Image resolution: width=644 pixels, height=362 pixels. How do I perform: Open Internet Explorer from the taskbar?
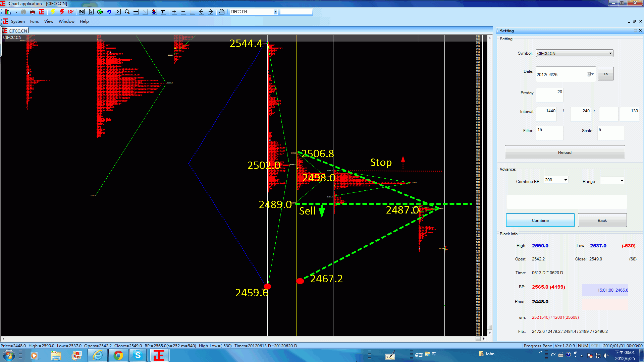pyautogui.click(x=98, y=355)
